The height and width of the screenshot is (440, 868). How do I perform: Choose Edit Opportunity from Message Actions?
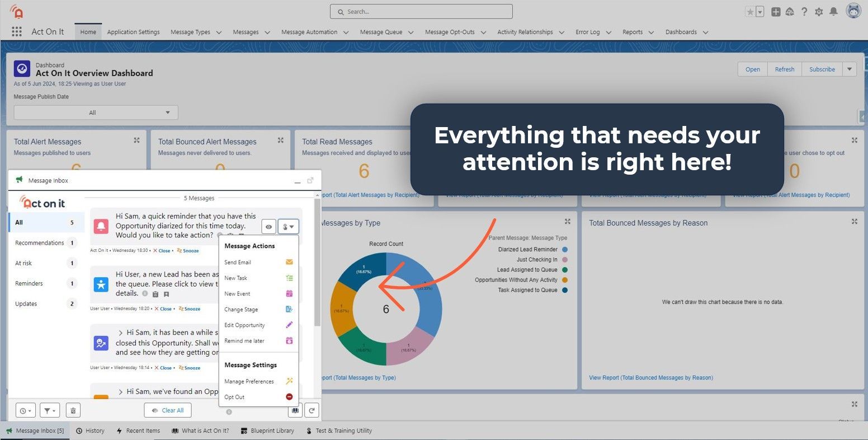coord(258,325)
